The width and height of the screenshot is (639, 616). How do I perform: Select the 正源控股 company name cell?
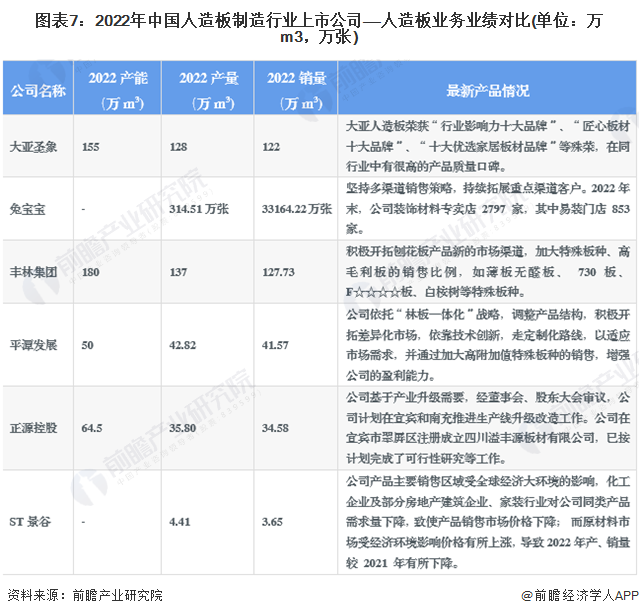[x=33, y=428]
